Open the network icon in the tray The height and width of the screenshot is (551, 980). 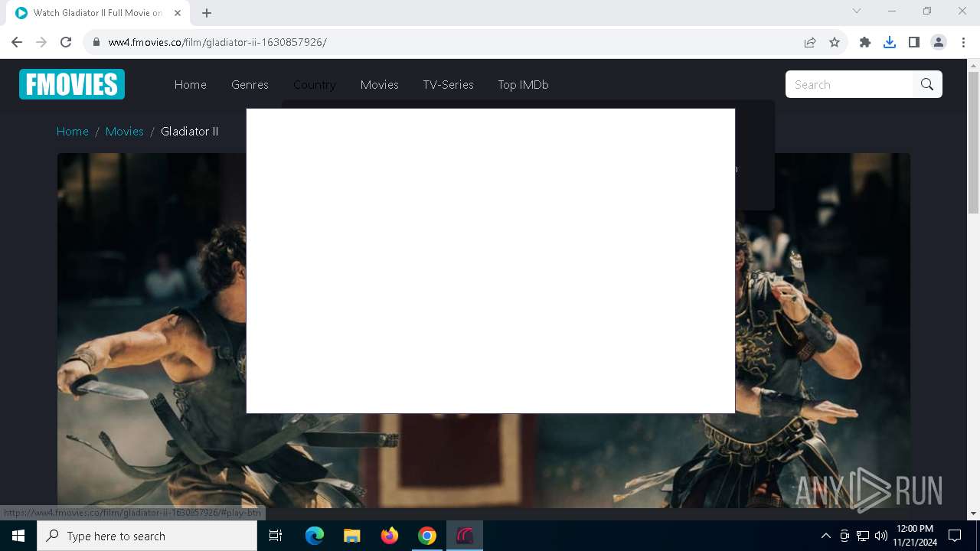click(x=863, y=536)
